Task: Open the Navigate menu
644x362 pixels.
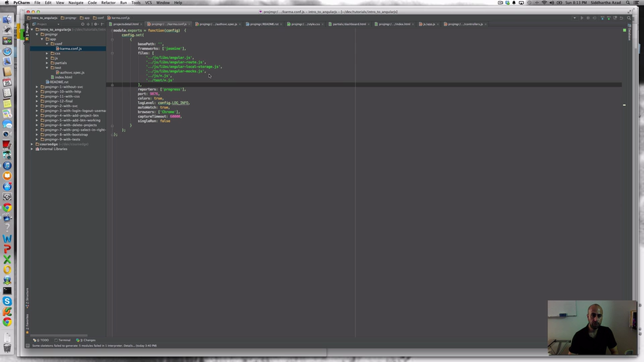Action: click(76, 3)
